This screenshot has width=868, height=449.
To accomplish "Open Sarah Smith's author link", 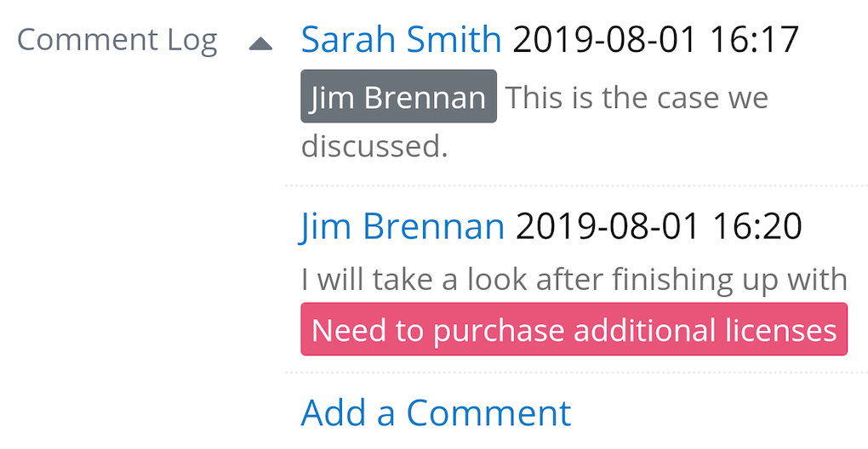I will pyautogui.click(x=401, y=39).
